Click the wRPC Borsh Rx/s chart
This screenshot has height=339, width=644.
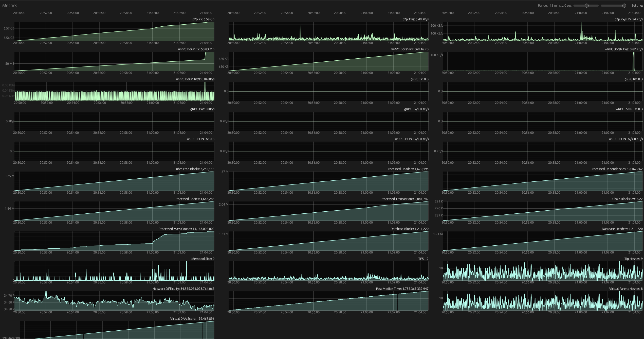pyautogui.click(x=114, y=91)
